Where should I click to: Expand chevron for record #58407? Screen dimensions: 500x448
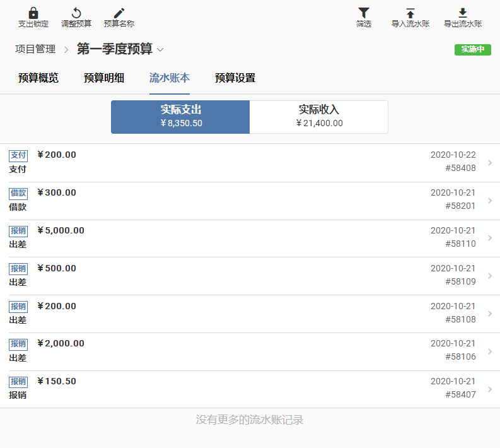coord(490,389)
